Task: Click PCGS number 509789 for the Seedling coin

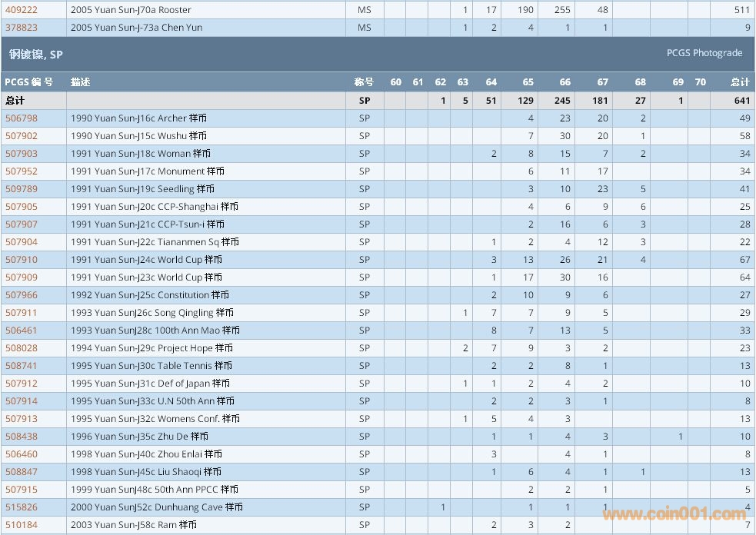Action: (22, 189)
